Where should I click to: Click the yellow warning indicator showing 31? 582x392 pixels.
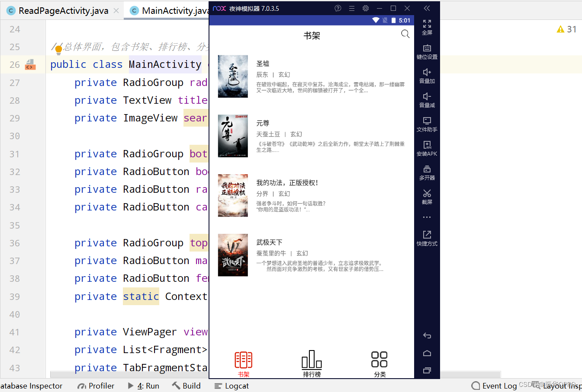(566, 29)
